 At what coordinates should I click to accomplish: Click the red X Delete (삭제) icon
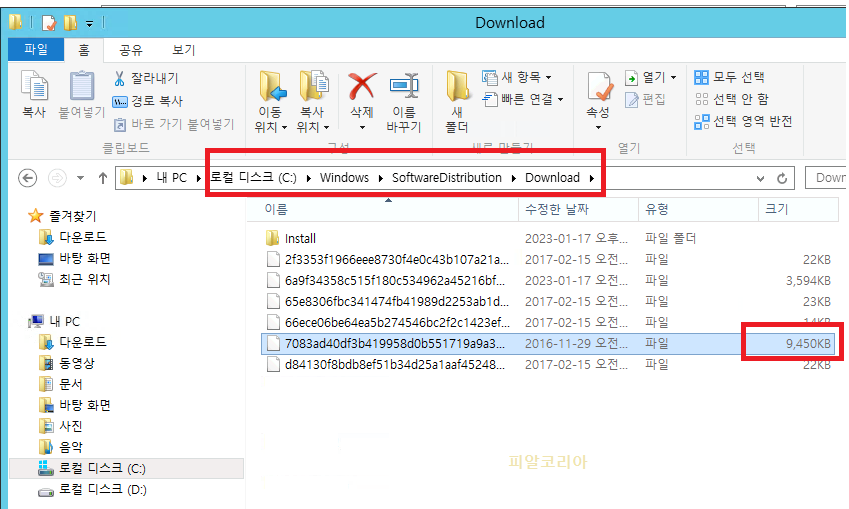[362, 87]
